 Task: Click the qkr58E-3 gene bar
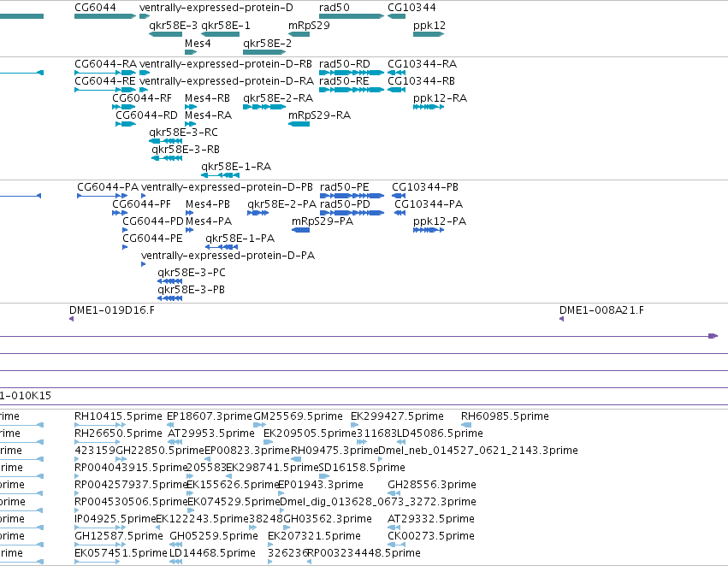165,34
